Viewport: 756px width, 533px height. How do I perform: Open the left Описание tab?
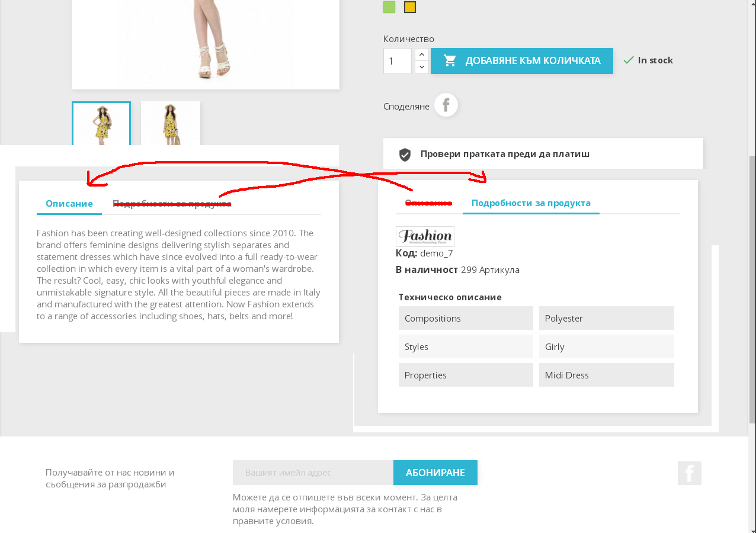click(69, 204)
